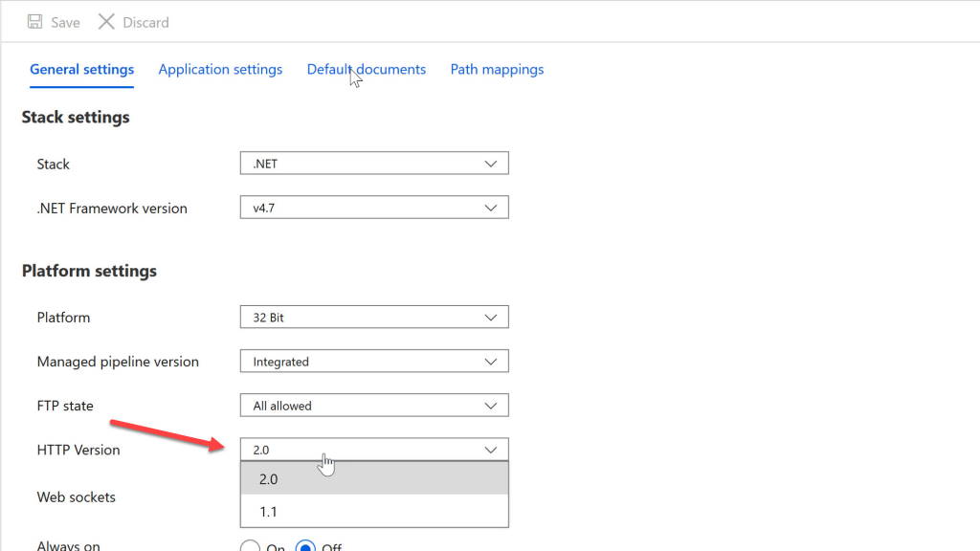Collapse the open HTTP Version dropdown

click(491, 449)
